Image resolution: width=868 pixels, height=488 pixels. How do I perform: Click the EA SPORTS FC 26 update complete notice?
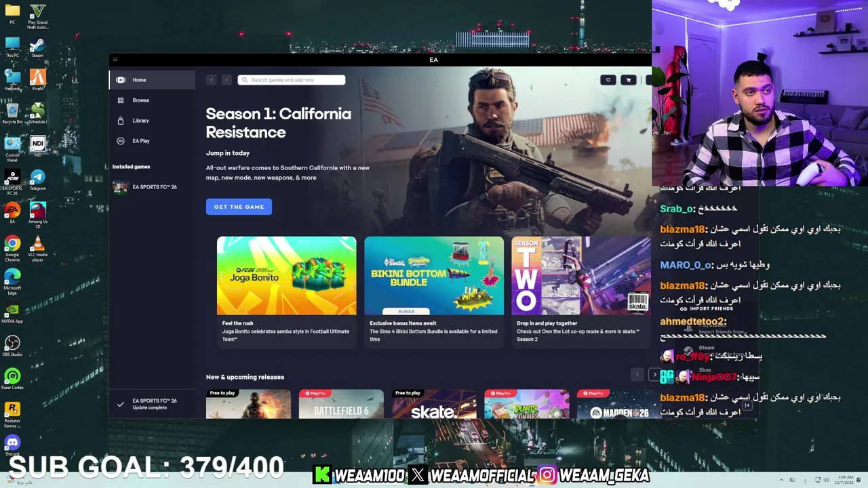point(152,404)
